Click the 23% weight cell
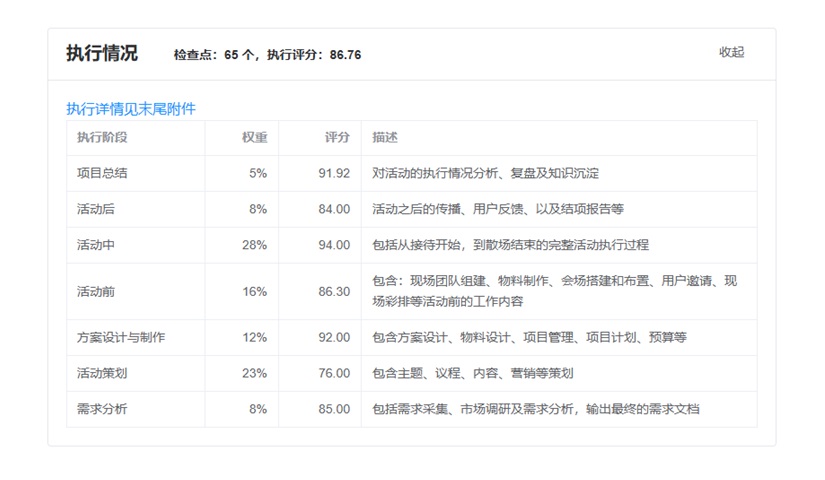 point(255,373)
